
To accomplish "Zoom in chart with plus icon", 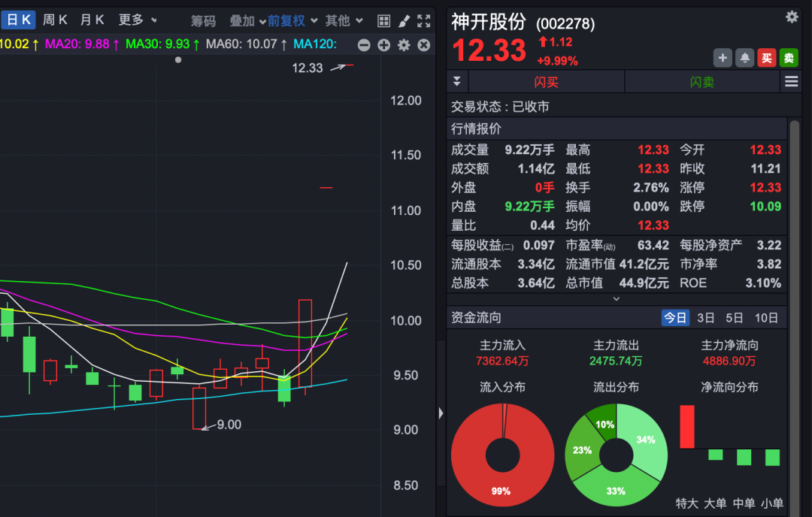I will pos(383,45).
